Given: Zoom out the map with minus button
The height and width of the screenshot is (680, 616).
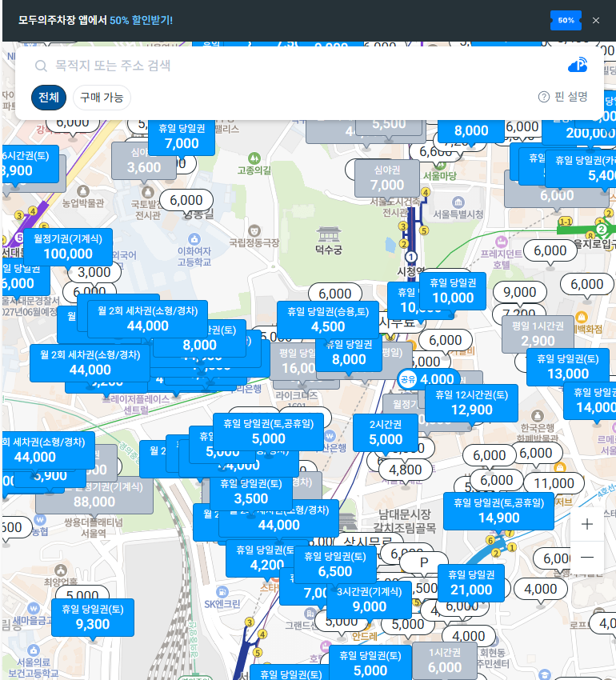Looking at the screenshot, I should coord(587,557).
